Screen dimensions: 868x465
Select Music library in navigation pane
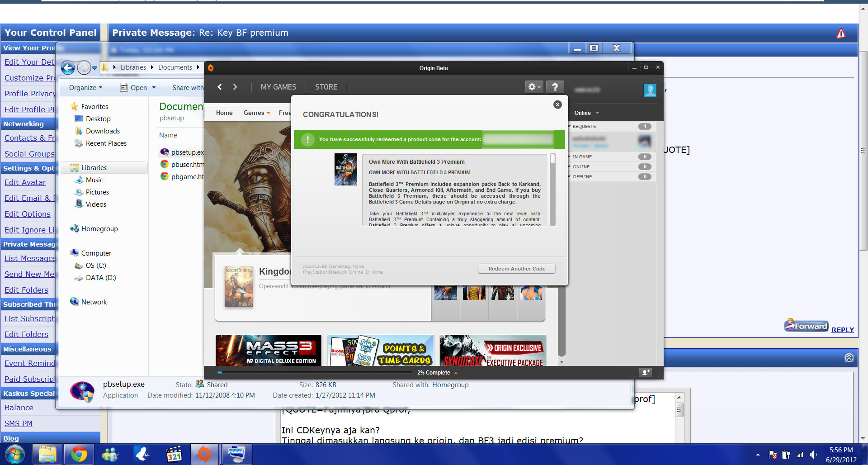tap(89, 180)
